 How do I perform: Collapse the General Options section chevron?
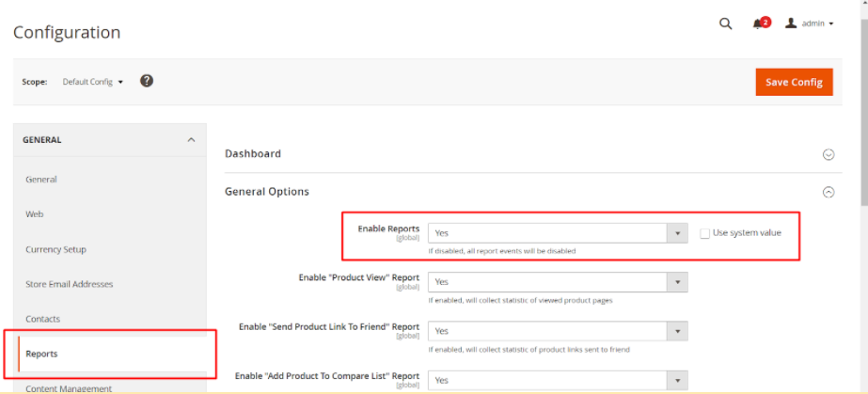coord(829,192)
